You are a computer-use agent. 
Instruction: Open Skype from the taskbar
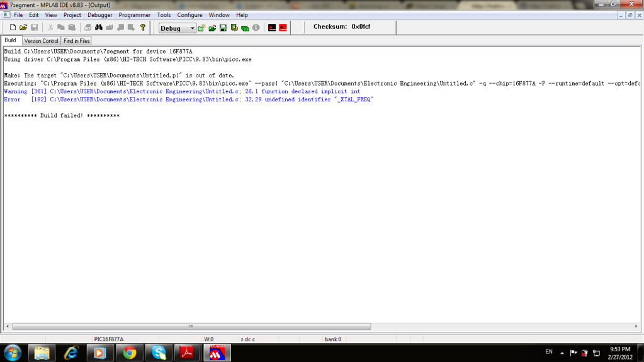tap(159, 353)
